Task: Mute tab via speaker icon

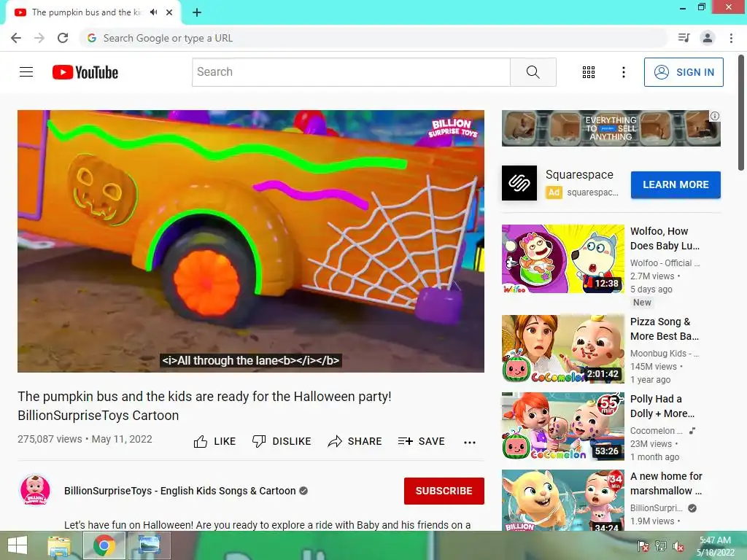Action: [153, 12]
